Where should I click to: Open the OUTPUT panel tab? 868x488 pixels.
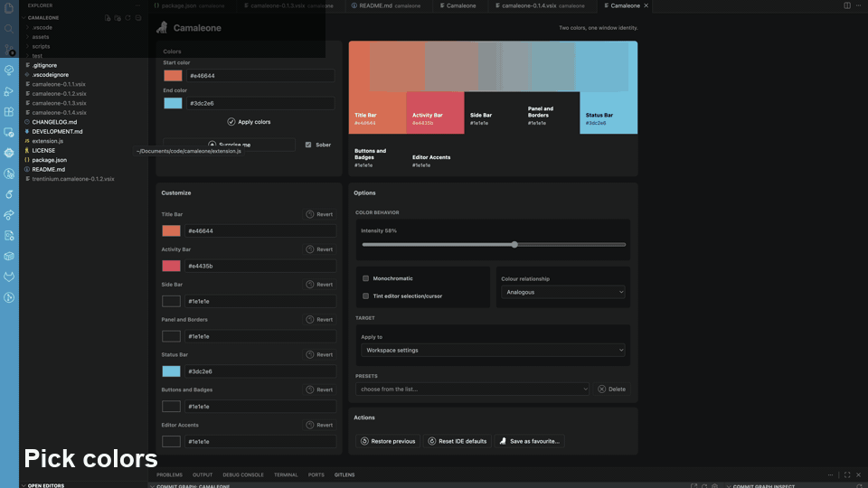tap(203, 474)
